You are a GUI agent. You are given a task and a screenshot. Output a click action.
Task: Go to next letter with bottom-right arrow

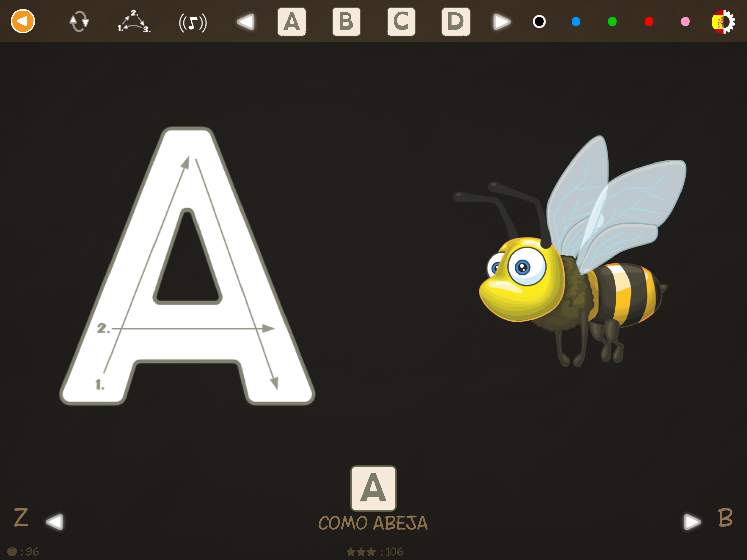pyautogui.click(x=692, y=522)
